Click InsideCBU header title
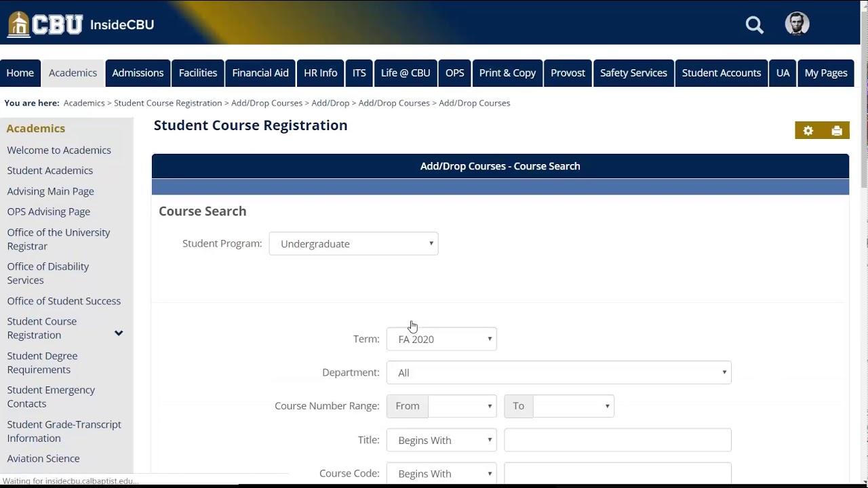Screen dimensions: 868x488 point(122,25)
